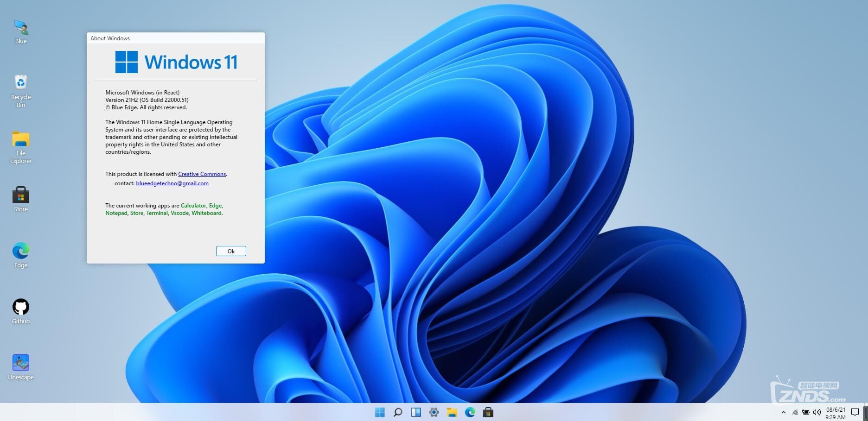Click the green 'Vscode' app name
Image resolution: width=868 pixels, height=421 pixels.
click(179, 213)
